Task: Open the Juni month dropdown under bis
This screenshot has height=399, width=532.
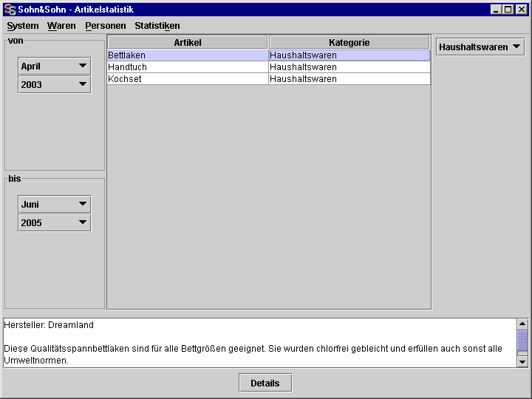Action: tap(54, 204)
